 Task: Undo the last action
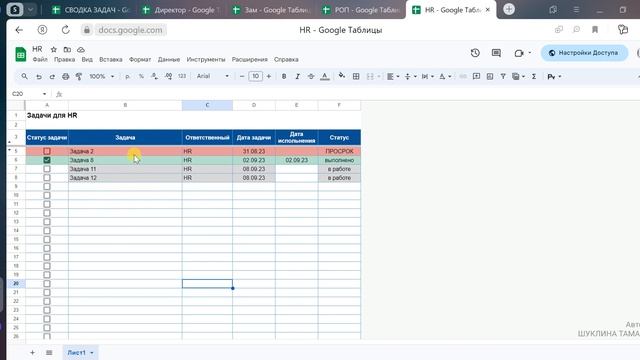[x=39, y=76]
